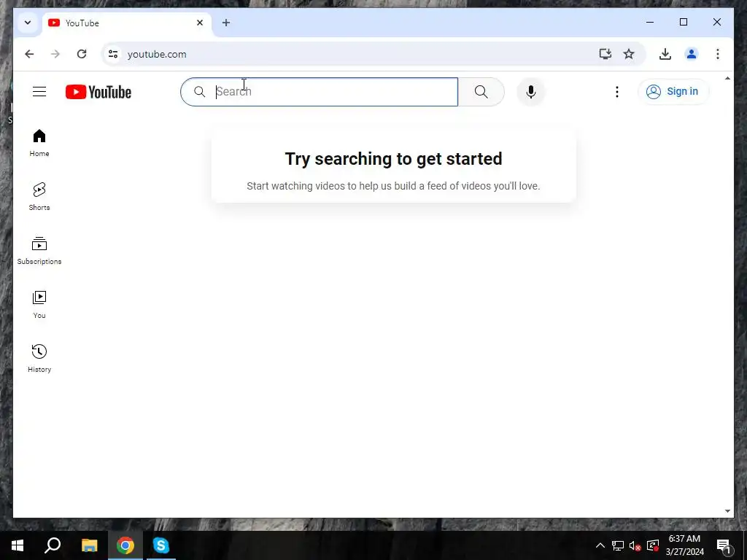The height and width of the screenshot is (560, 747).
Task: Open Subscriptions in the sidebar
Action: click(39, 251)
